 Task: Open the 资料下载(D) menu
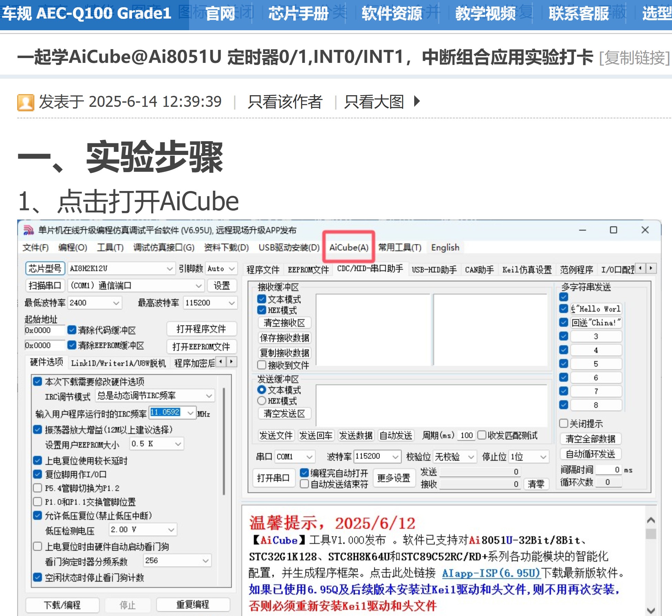(x=226, y=247)
